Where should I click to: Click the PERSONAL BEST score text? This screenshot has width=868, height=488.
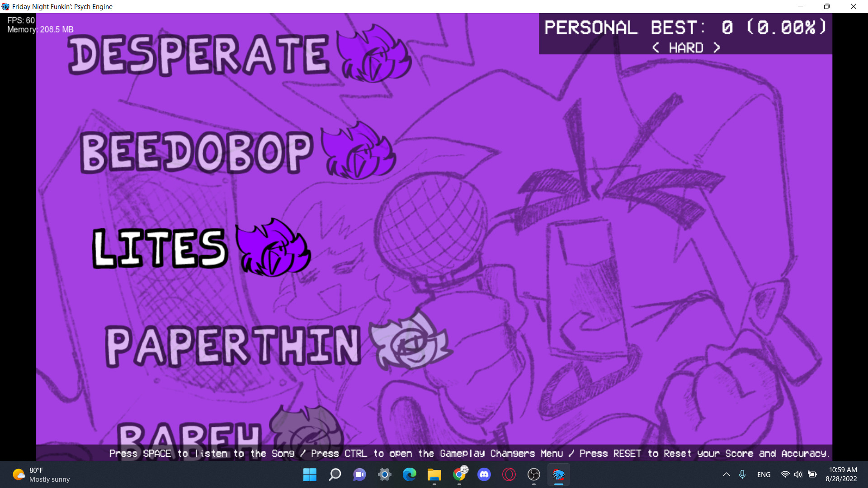685,28
